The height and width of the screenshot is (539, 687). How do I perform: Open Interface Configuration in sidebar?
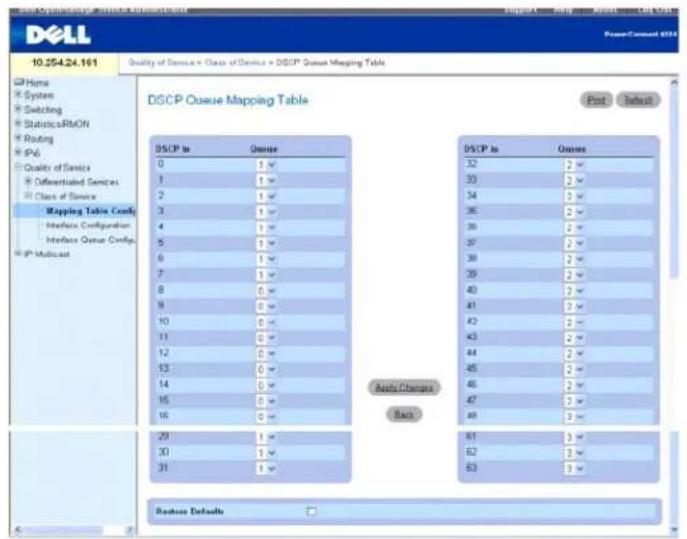pos(88,225)
